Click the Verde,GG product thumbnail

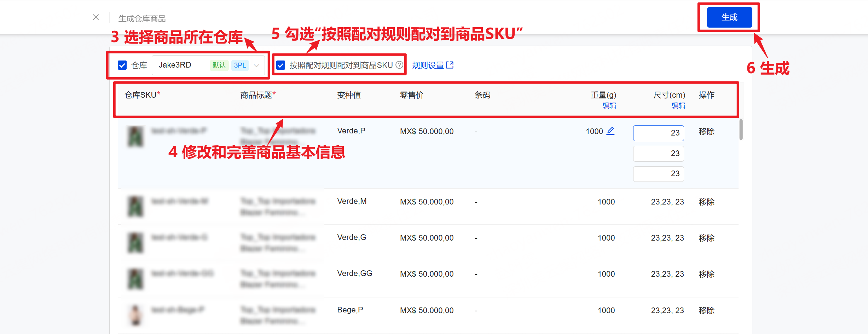click(x=135, y=279)
